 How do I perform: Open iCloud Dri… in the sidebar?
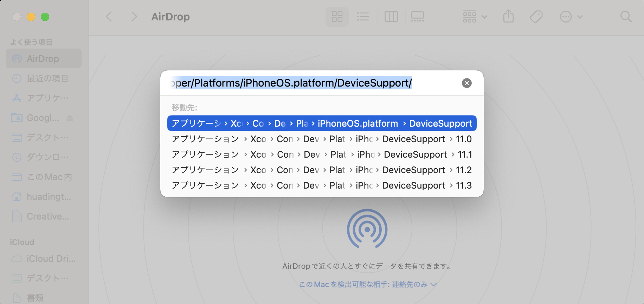(44, 259)
